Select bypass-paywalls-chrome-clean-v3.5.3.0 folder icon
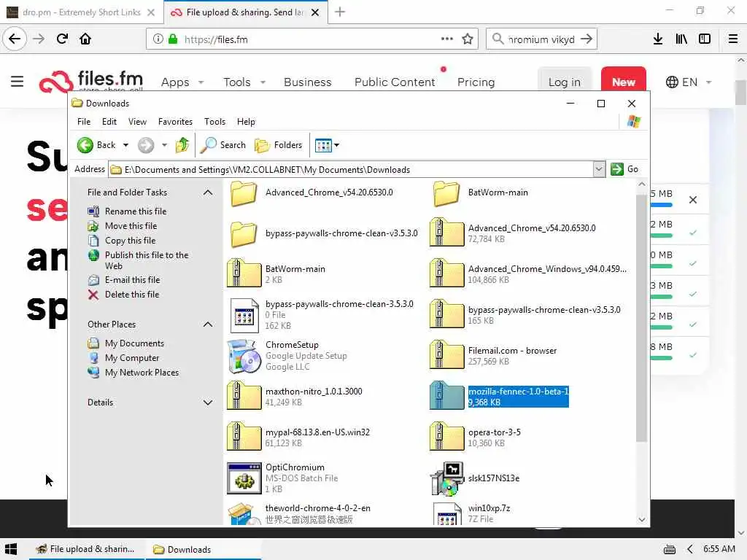 244,234
